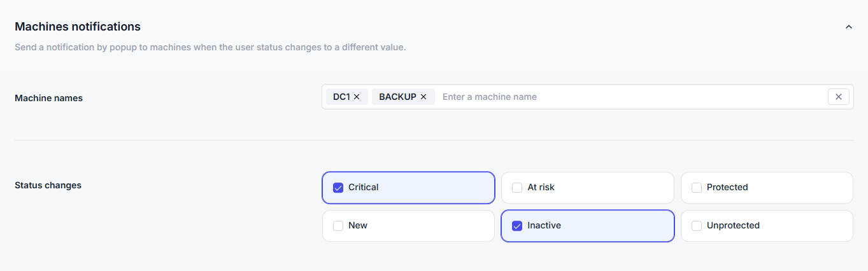868x271 pixels.
Task: Check the New status checkbox
Action: click(x=338, y=226)
